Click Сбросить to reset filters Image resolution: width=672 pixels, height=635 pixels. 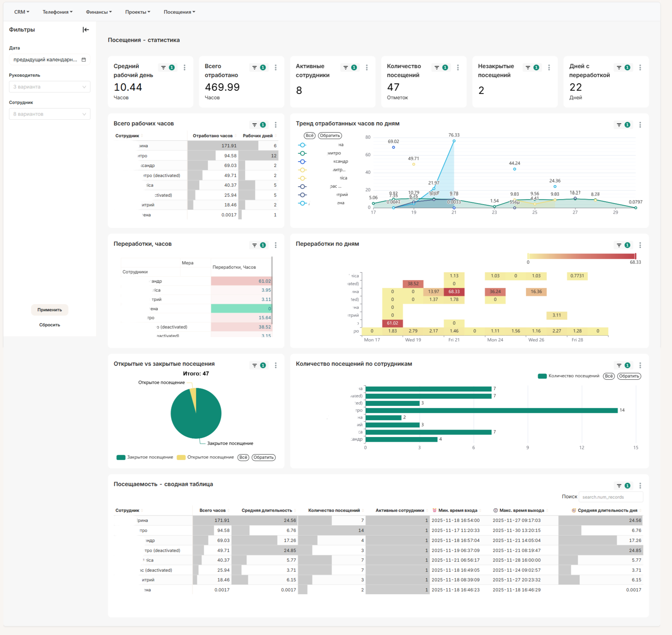pyautogui.click(x=50, y=325)
